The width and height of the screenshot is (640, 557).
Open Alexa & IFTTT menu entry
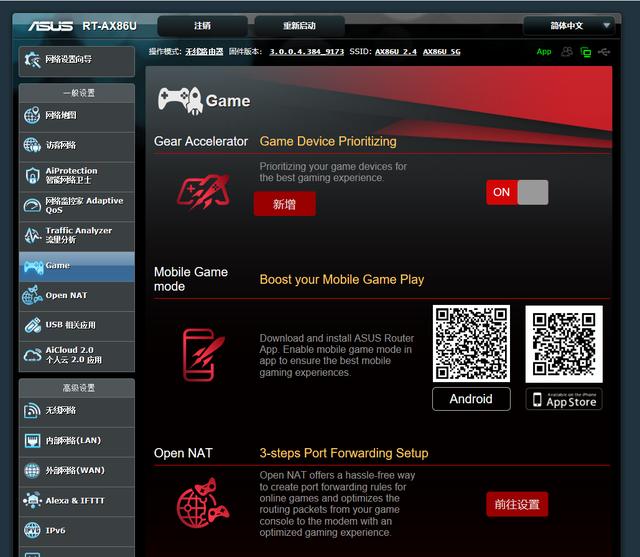pos(77,501)
